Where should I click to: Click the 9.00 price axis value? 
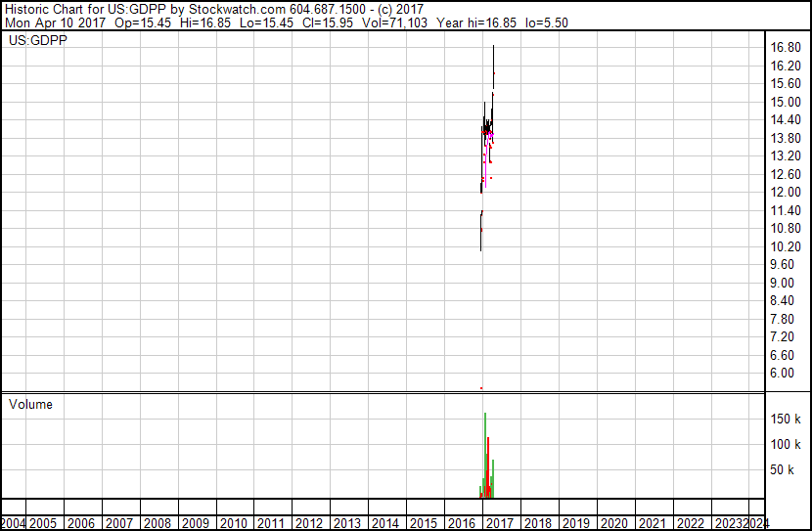coord(782,283)
